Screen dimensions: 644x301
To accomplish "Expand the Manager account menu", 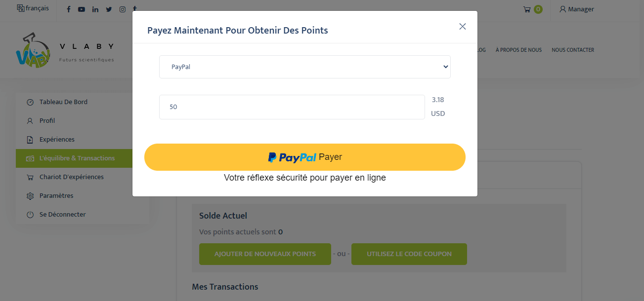I will coord(576,9).
